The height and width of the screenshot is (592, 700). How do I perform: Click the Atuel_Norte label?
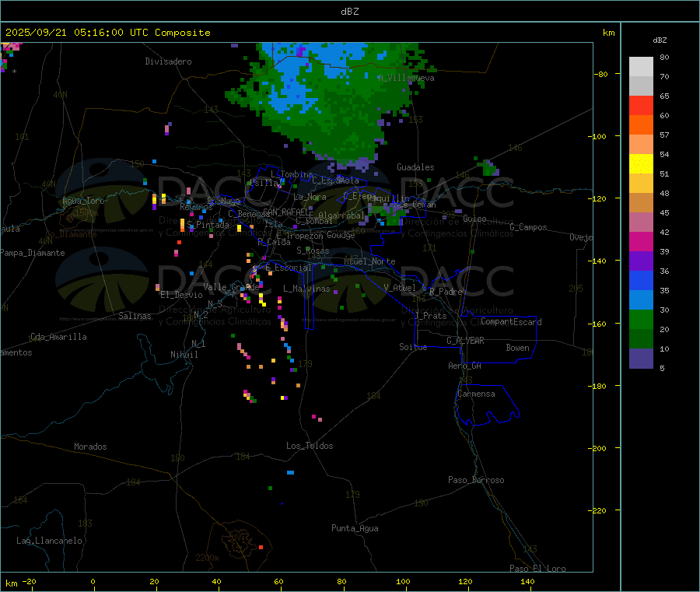pyautogui.click(x=369, y=261)
